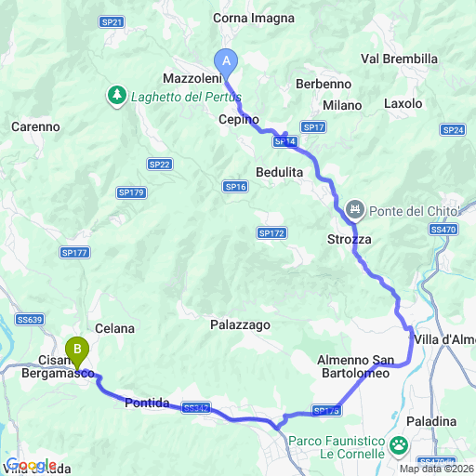Image resolution: width=476 pixels, height=476 pixels.
Task: Click the SS470 road shield
Action: 443,230
